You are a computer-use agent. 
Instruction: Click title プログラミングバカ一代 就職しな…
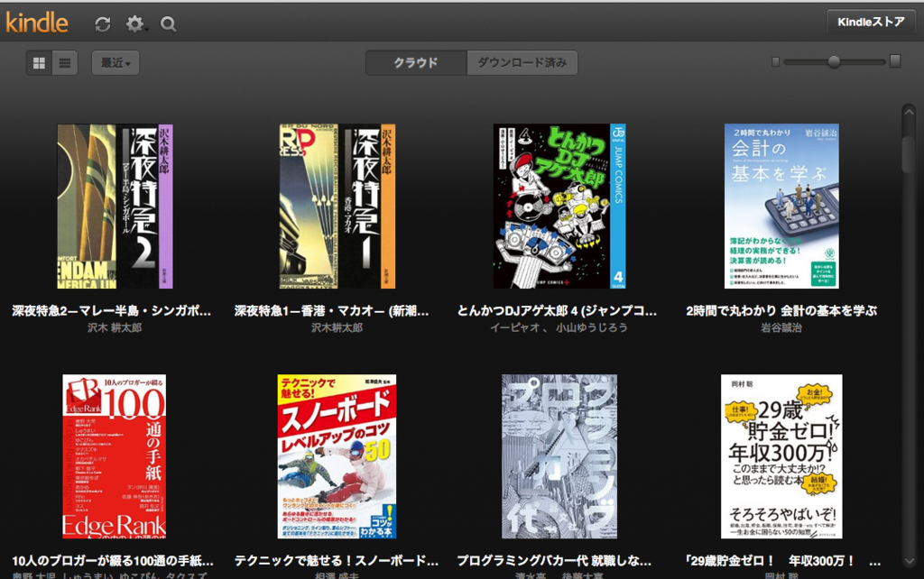pyautogui.click(x=555, y=561)
